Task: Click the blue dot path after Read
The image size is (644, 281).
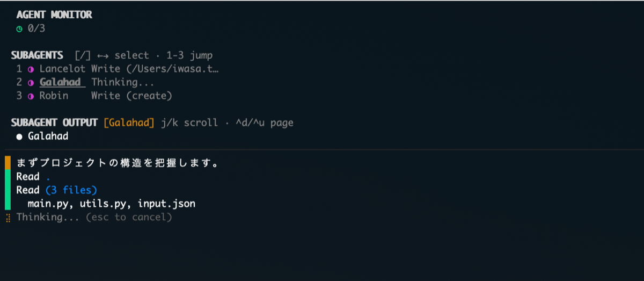Action: click(48, 177)
